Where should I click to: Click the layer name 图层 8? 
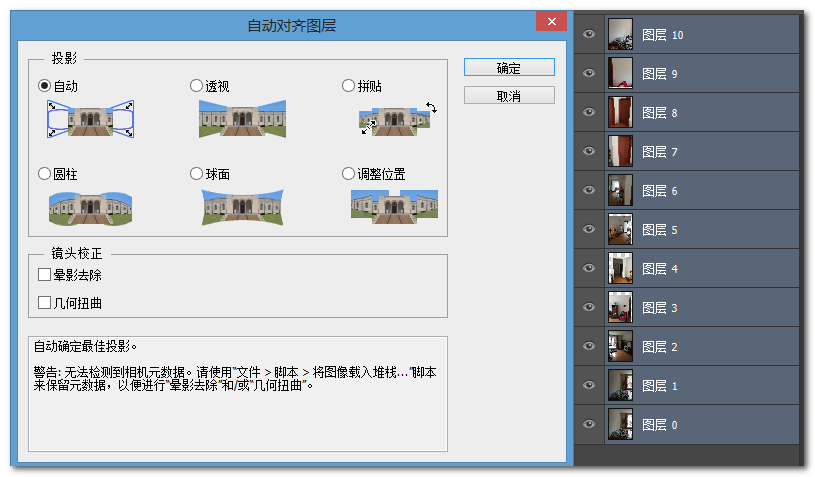pos(660,113)
